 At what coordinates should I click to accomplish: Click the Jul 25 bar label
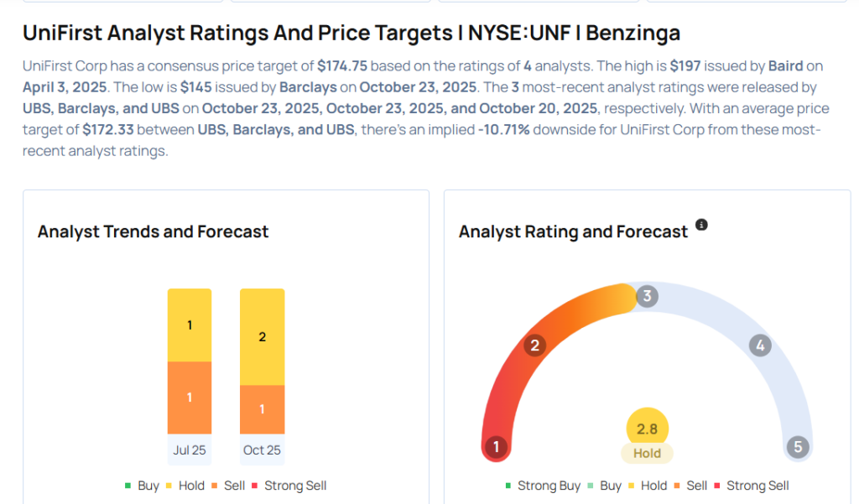[x=190, y=450]
